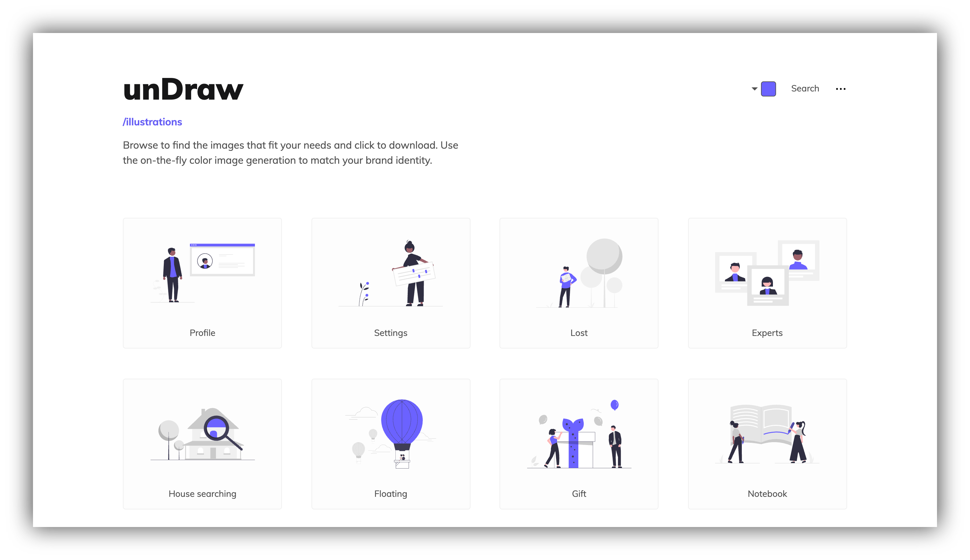Screen dimensions: 970x560
Task: Select the purple color swatch square
Action: point(769,88)
